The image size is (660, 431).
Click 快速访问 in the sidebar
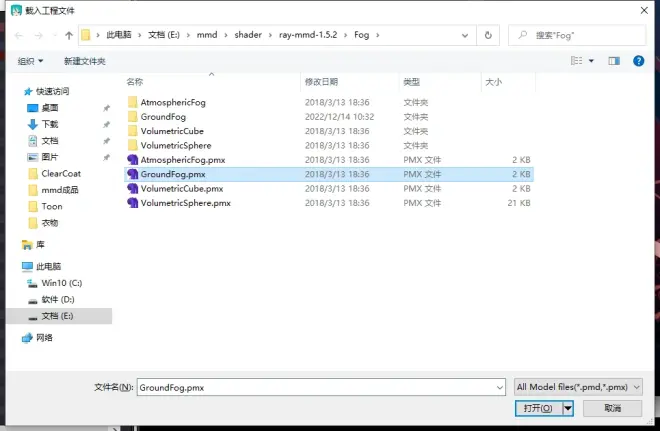pos(52,91)
